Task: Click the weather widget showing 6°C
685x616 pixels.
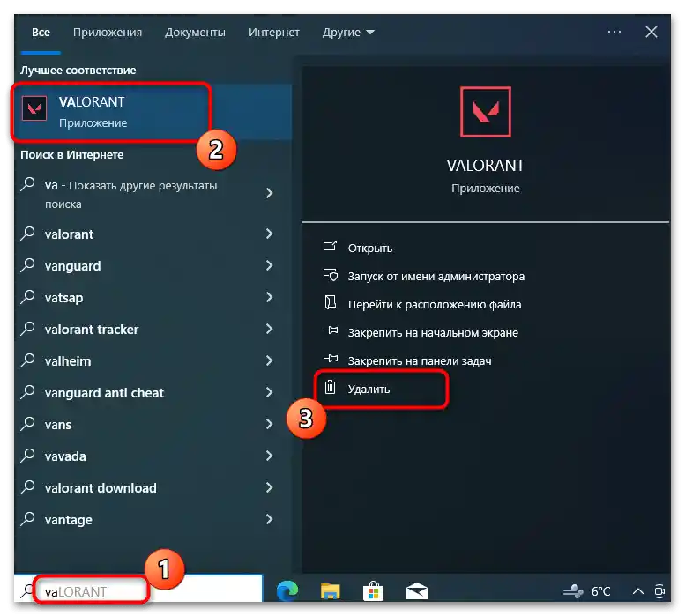Action: coord(586,591)
